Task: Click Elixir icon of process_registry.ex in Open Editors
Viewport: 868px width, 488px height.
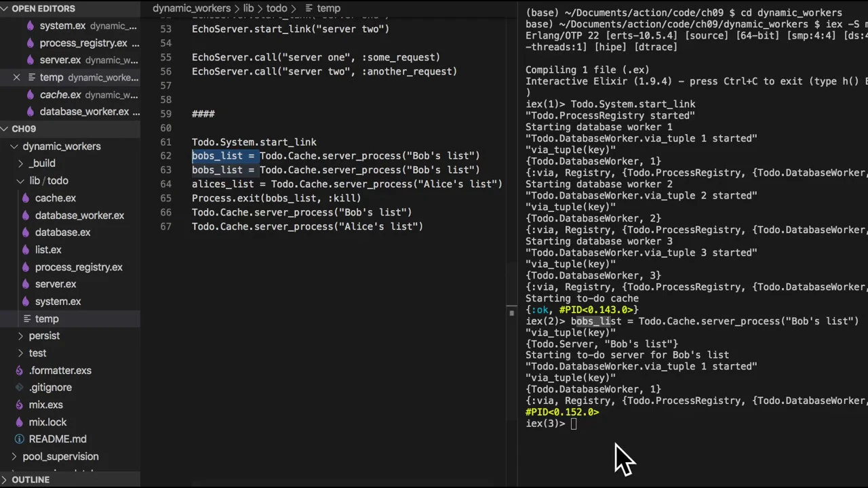Action: pyautogui.click(x=29, y=43)
